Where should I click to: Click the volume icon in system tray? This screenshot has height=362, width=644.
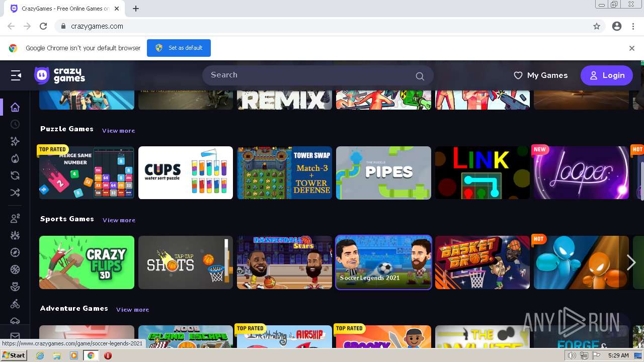[572, 355]
